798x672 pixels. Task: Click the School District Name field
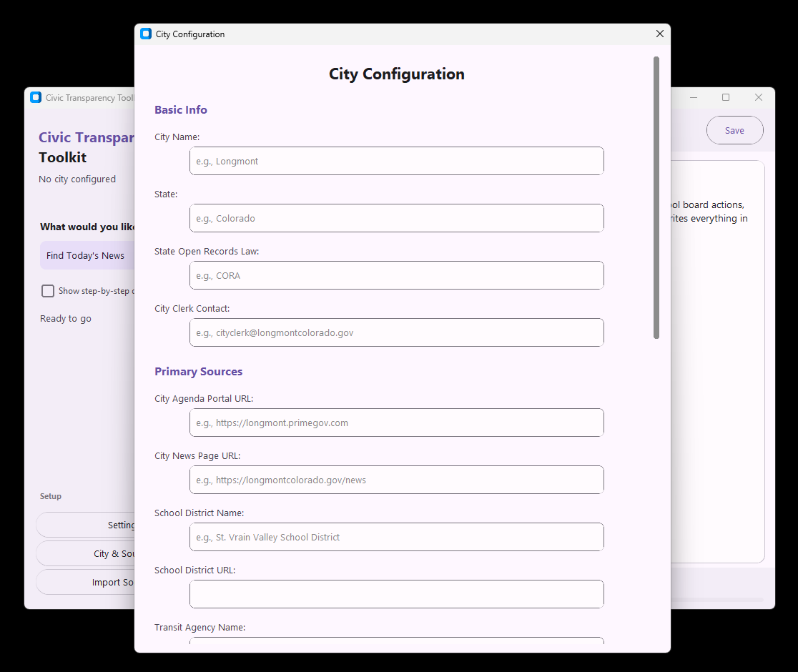[x=397, y=537]
